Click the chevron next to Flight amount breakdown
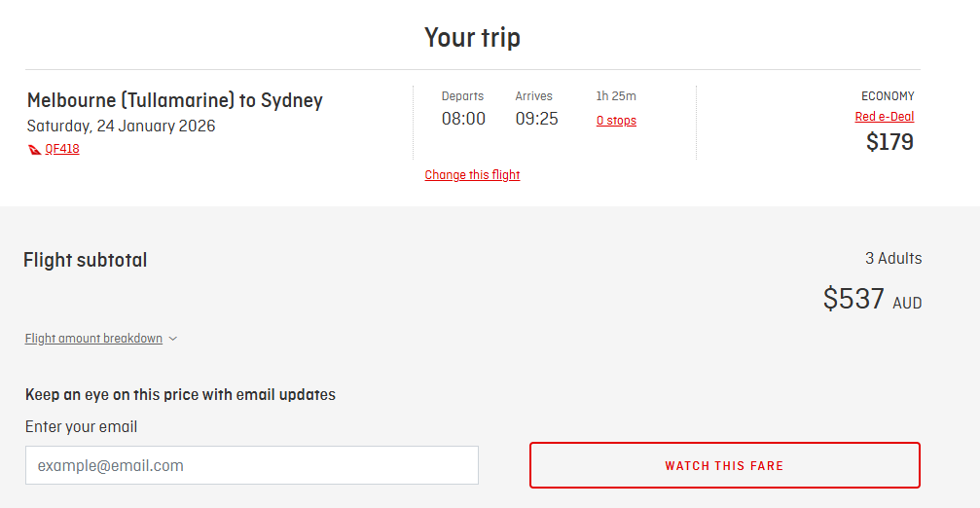980x508 pixels. (173, 339)
